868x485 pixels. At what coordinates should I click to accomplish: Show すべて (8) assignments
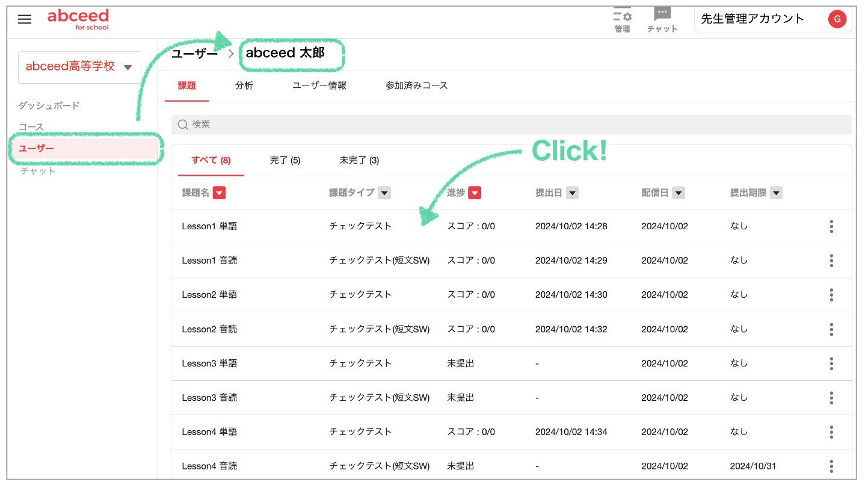(211, 160)
